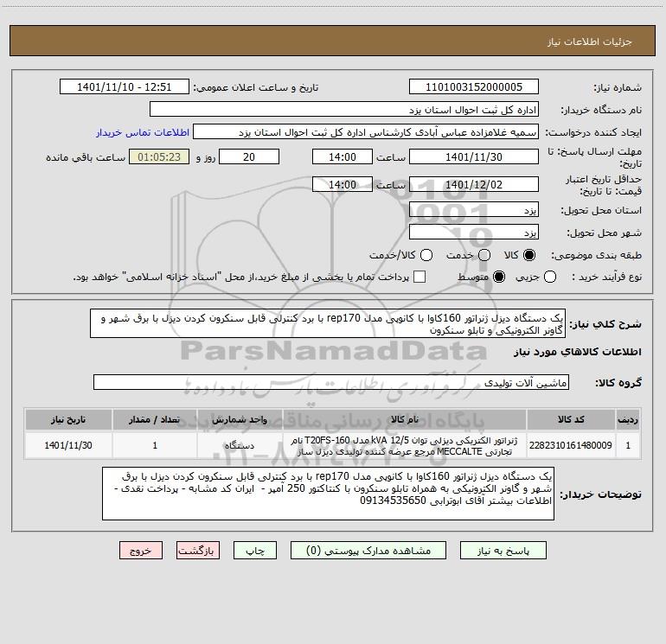The image size is (666, 644).
Task: Click the buyer notes text area
Action: point(328,494)
